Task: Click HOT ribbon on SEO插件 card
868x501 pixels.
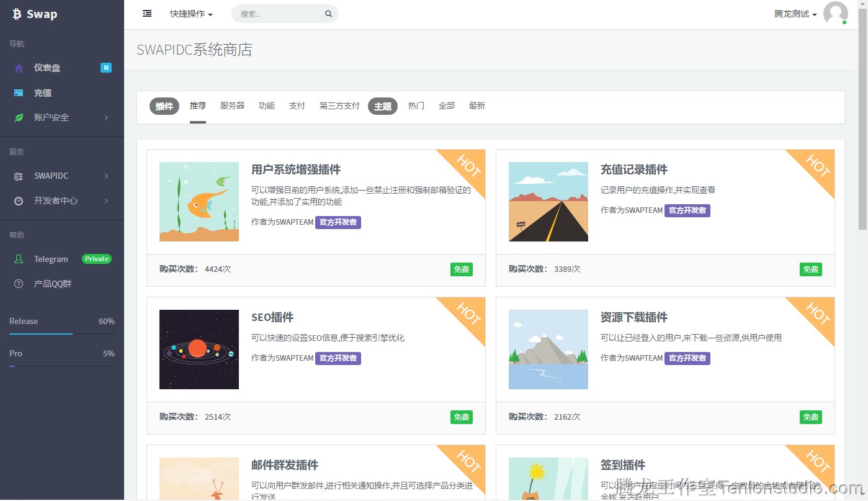Action: click(467, 314)
